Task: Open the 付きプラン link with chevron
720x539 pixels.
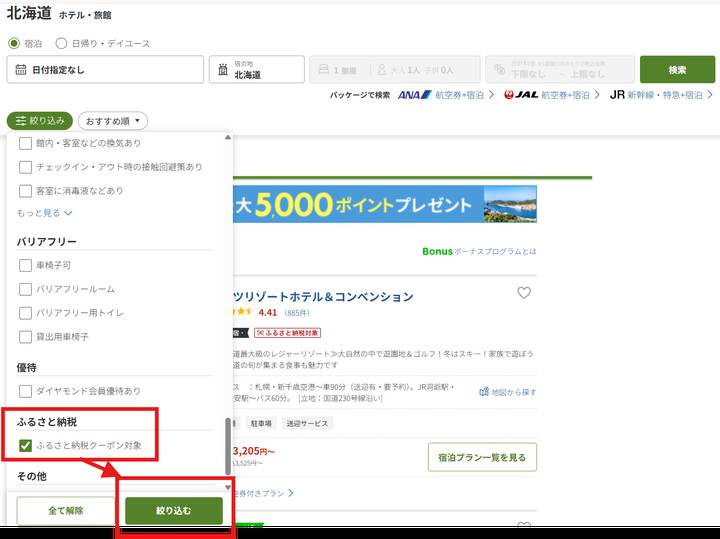Action: 264,494
